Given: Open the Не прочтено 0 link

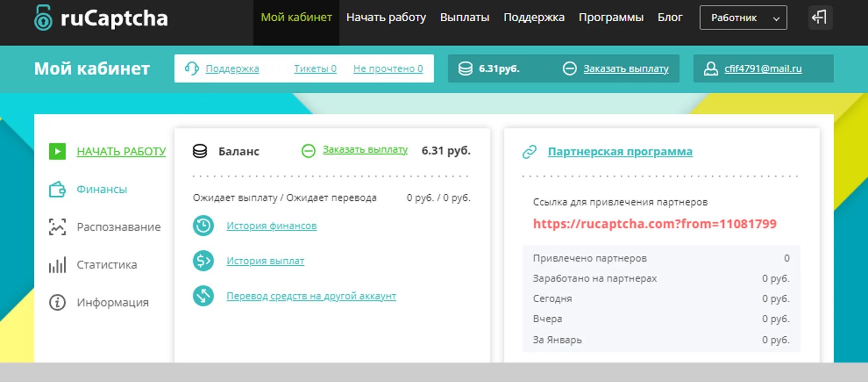Looking at the screenshot, I should (x=388, y=68).
